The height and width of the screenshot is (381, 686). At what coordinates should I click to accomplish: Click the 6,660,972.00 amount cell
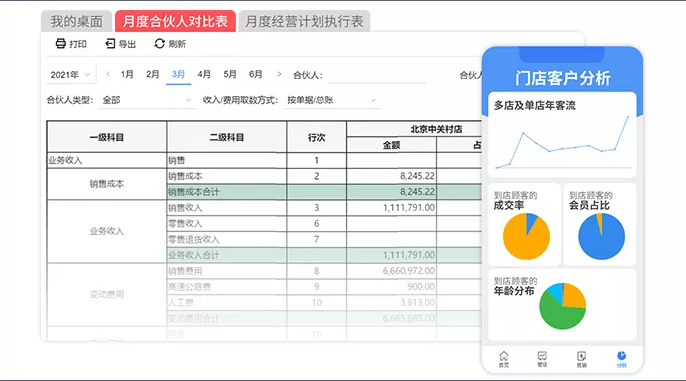pyautogui.click(x=392, y=271)
